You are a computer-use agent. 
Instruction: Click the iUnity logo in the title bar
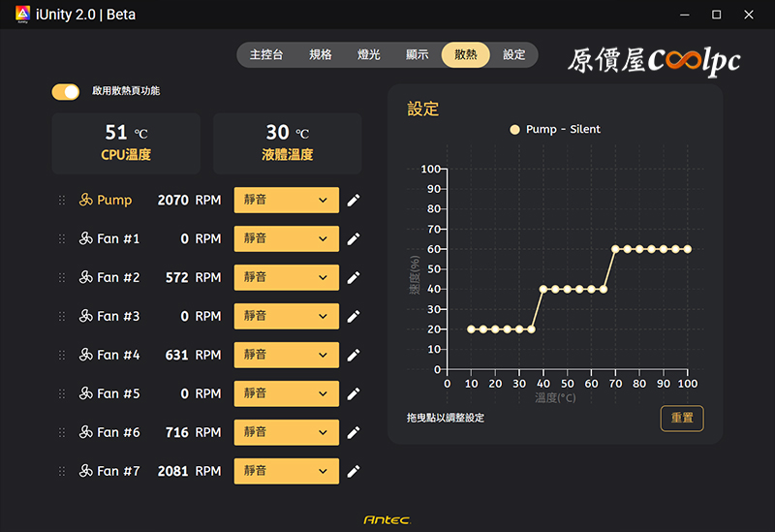tap(20, 15)
